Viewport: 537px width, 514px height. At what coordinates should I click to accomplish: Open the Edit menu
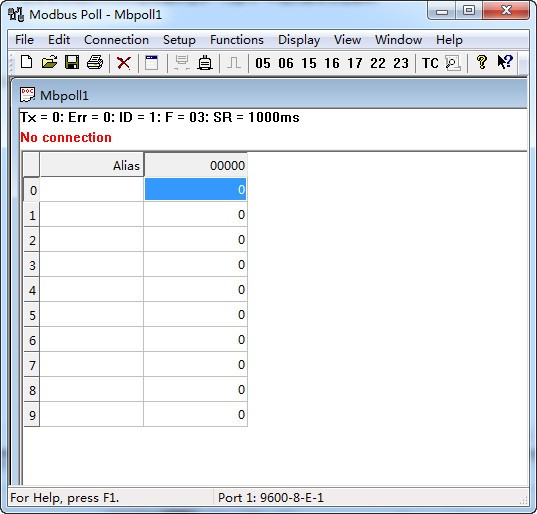click(x=59, y=40)
